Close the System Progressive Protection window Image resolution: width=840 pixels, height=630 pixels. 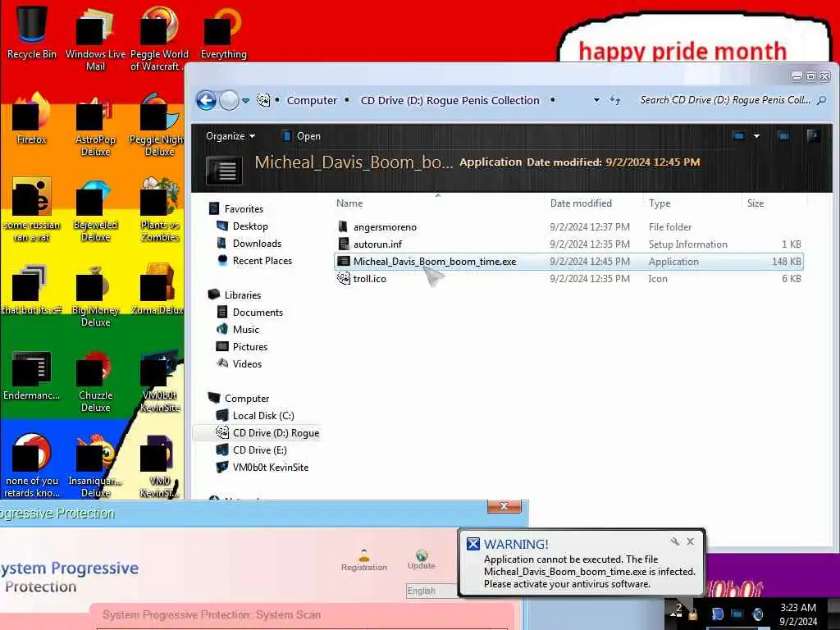click(504, 506)
